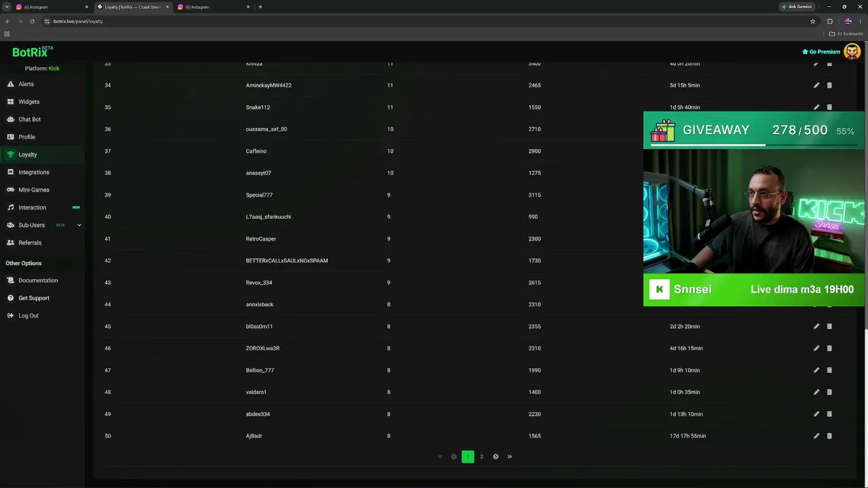This screenshot has height=488, width=868.
Task: Delete the ZOROXLwa3R row
Action: 829,348
